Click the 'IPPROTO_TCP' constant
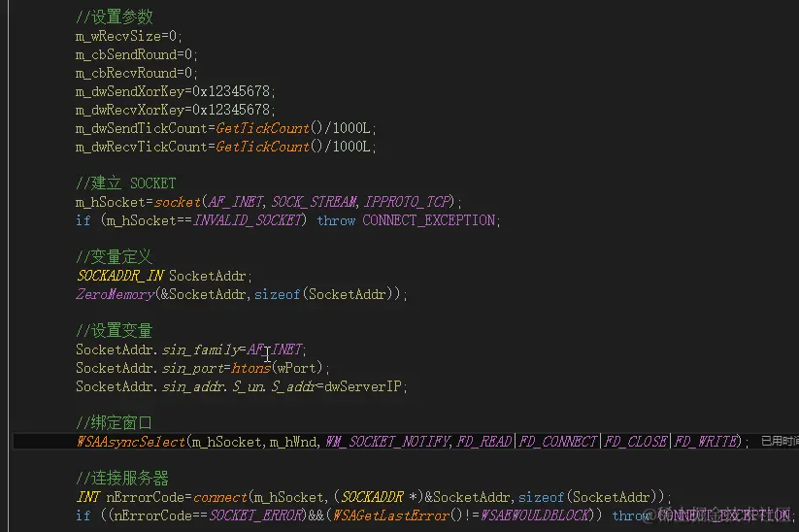Screen dimensions: 799x532 (x=408, y=202)
